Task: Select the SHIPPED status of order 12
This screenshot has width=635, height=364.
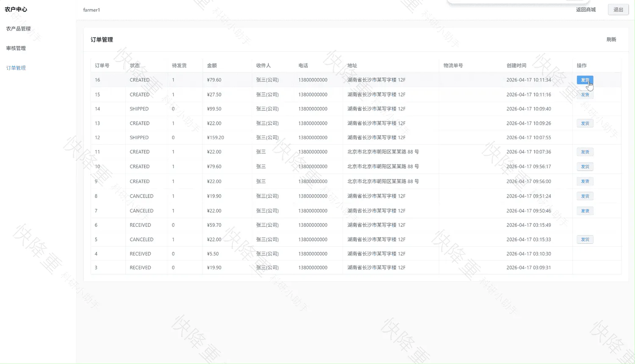Action: point(139,138)
